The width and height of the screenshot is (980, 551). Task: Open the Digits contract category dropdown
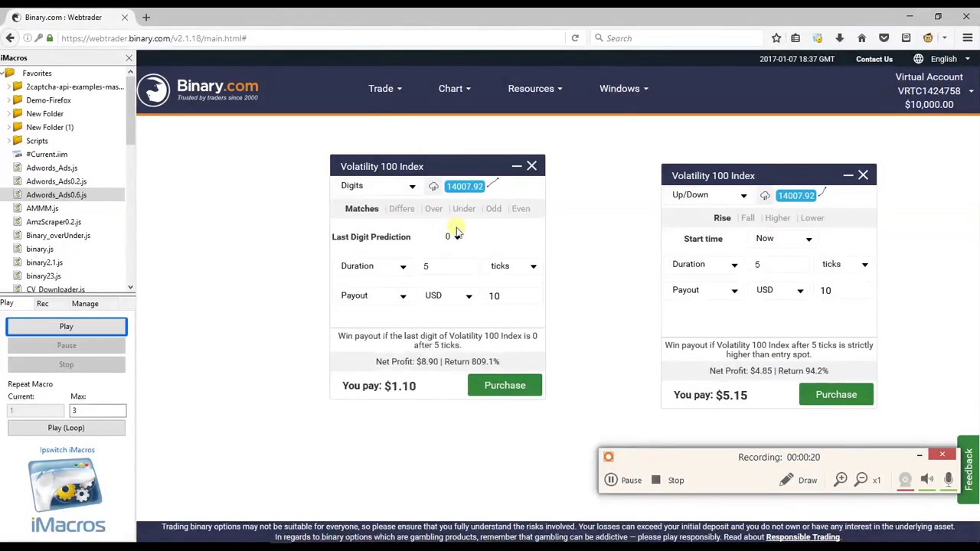(378, 186)
